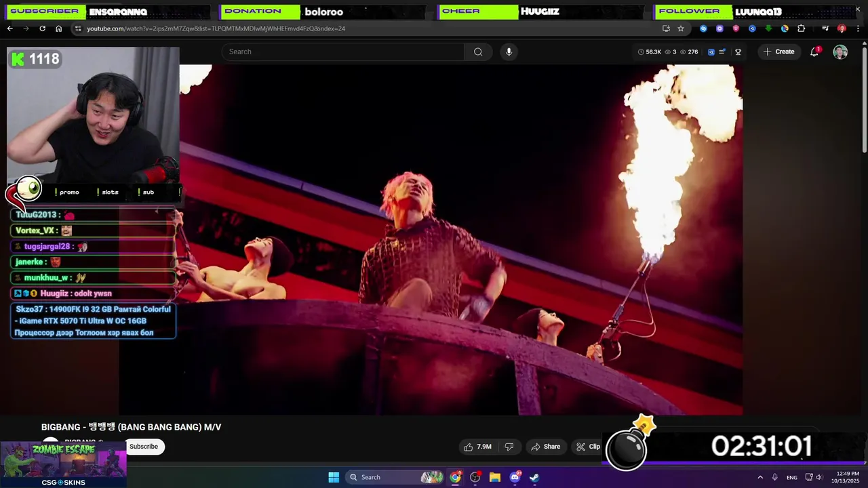This screenshot has height=488, width=868.
Task: Select the video title BIGBANG BANG BANG BANG M/V
Action: [x=131, y=427]
